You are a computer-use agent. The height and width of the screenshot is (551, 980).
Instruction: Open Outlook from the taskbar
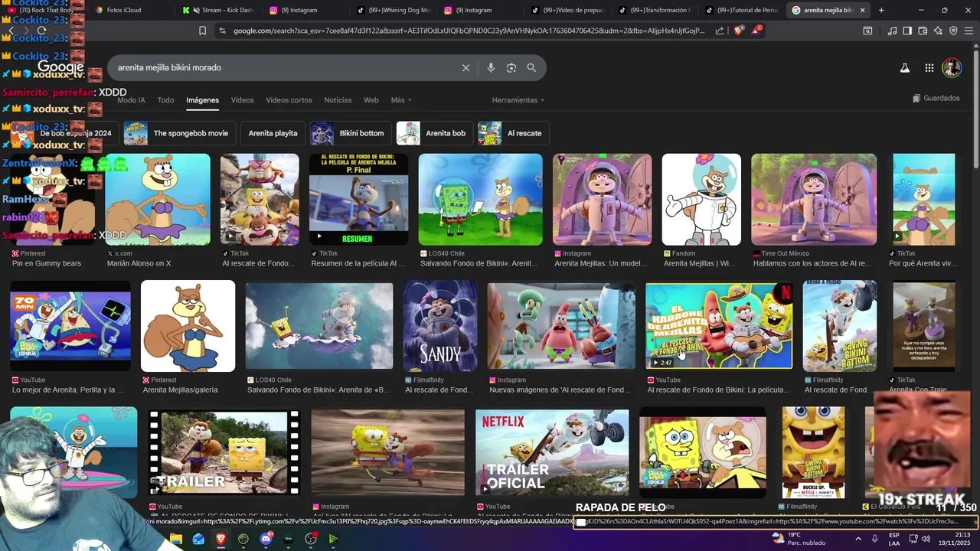(198, 539)
